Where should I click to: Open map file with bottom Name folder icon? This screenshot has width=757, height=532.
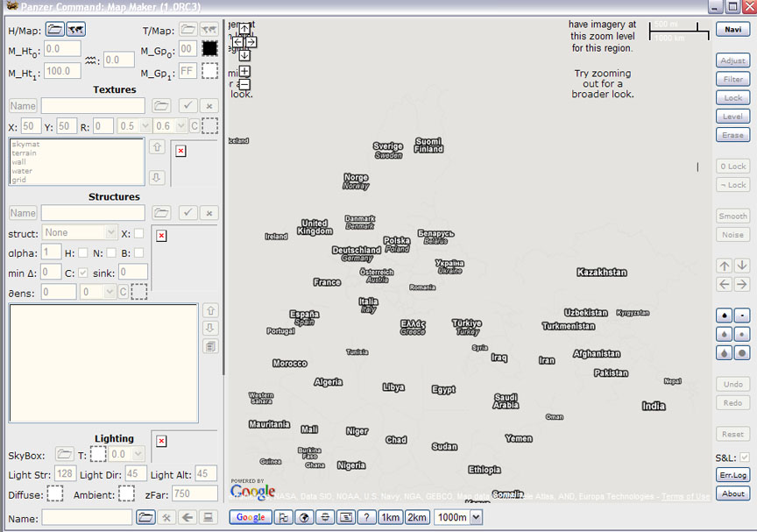145,517
